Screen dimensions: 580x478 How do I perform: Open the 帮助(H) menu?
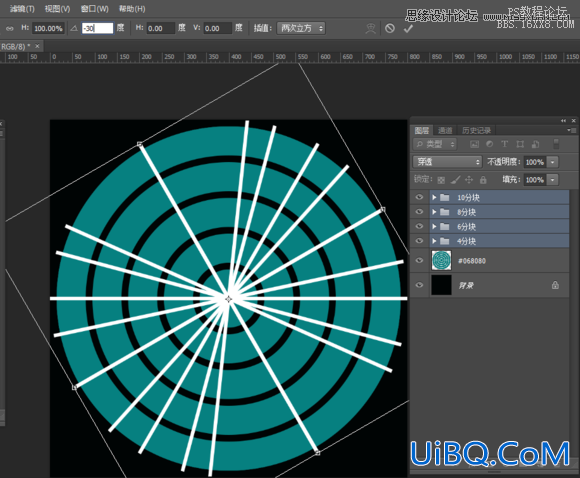132,9
